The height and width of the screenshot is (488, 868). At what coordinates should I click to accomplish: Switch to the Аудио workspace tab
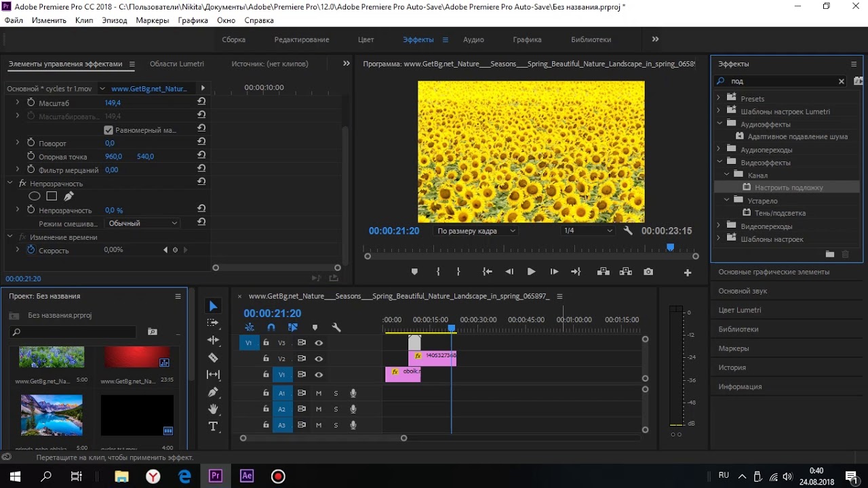[x=473, y=39]
